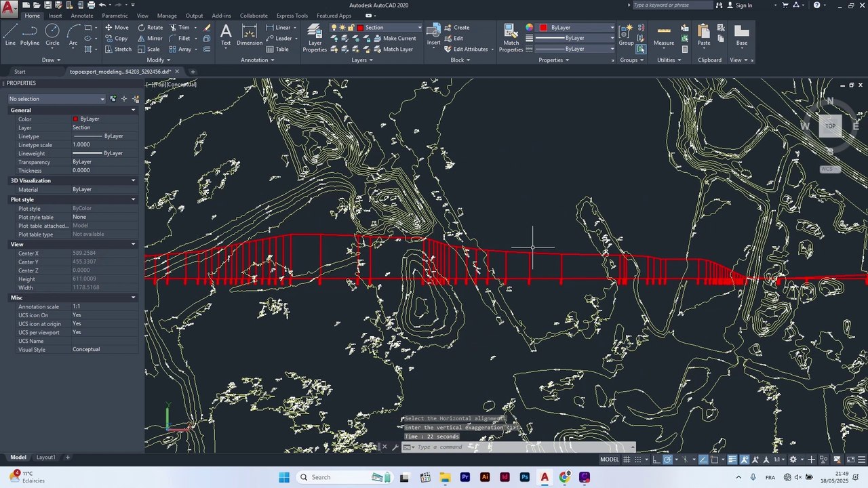
Task: Toggle ortho mode in status bar
Action: pos(656,460)
